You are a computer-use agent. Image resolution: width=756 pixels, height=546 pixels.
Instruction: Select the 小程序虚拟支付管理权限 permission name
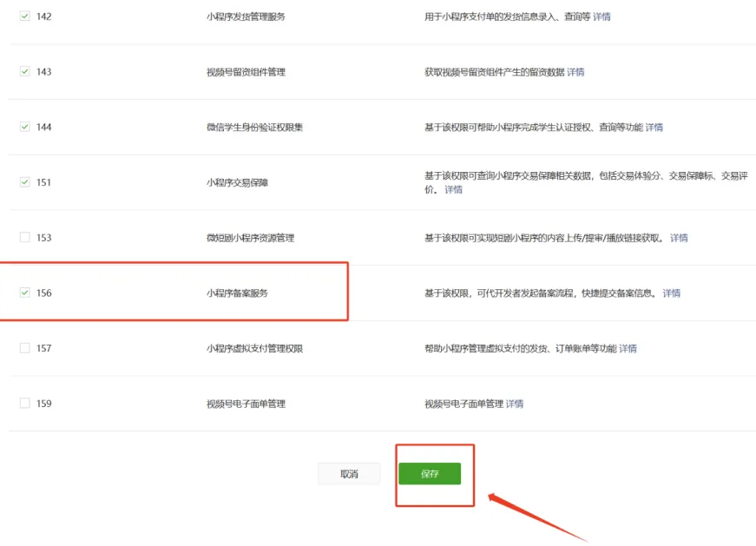point(254,348)
